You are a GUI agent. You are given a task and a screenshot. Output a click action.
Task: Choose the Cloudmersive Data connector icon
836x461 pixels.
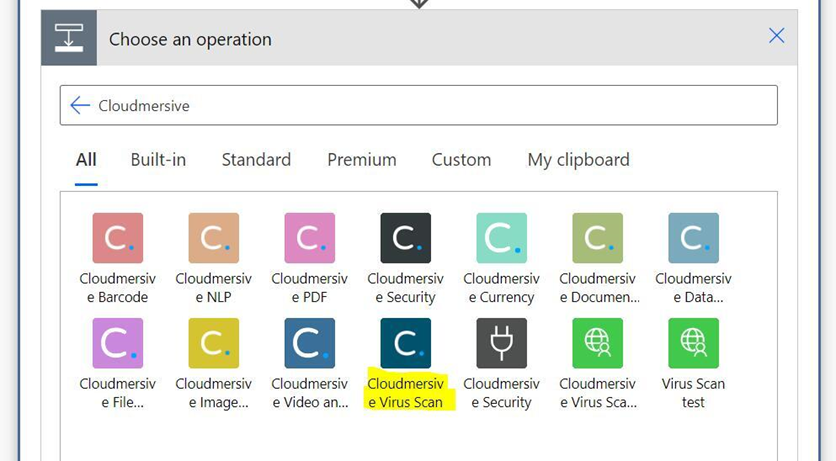coord(693,238)
